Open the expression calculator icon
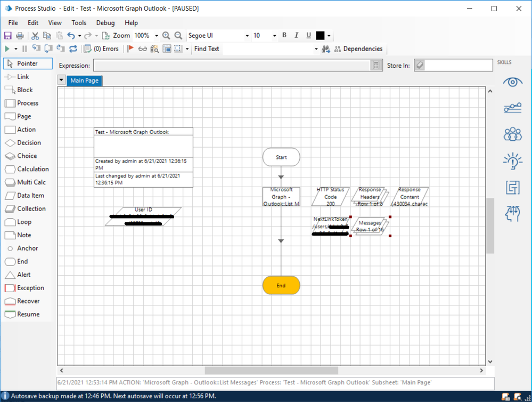Image resolution: width=532 pixels, height=402 pixels. tap(376, 66)
